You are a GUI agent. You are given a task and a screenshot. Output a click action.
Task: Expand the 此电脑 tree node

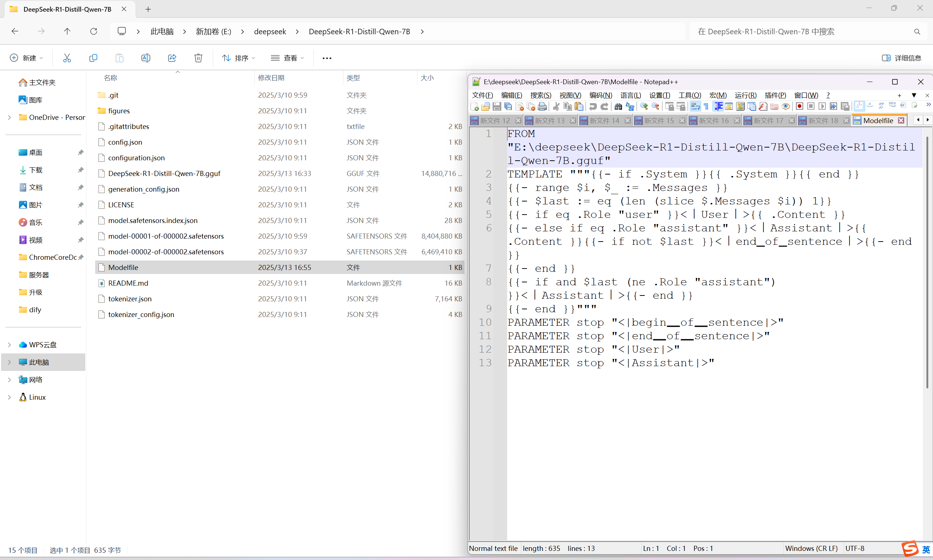(x=9, y=362)
